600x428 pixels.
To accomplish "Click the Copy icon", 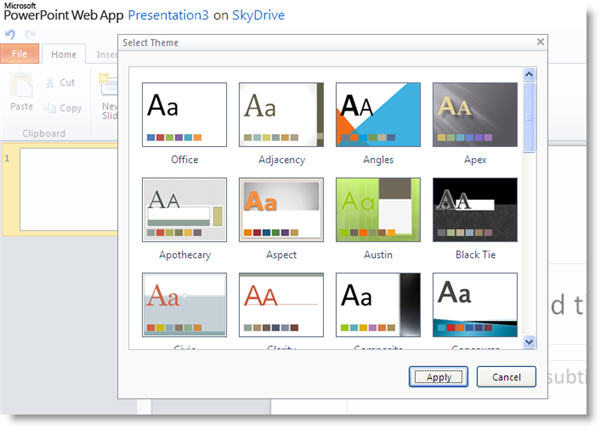I will tap(51, 108).
